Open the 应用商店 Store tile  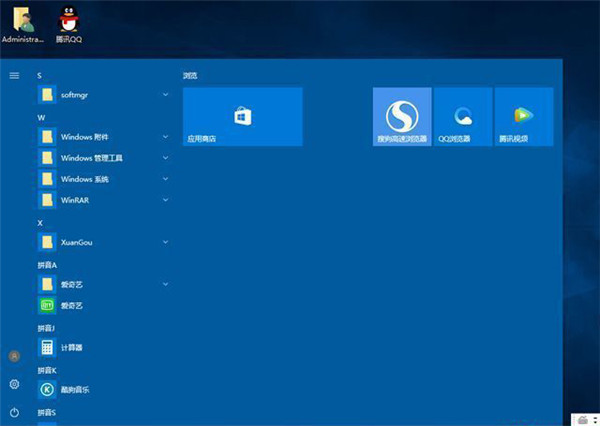pyautogui.click(x=243, y=117)
